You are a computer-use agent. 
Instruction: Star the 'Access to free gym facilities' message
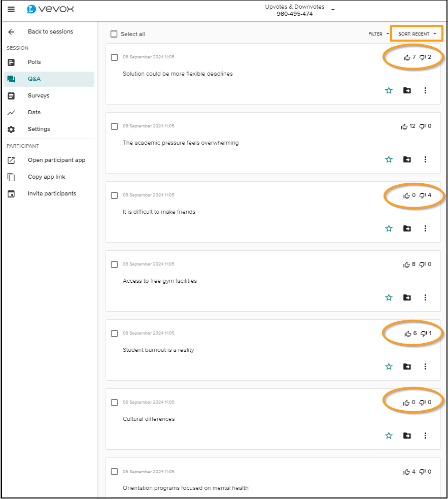tap(389, 297)
